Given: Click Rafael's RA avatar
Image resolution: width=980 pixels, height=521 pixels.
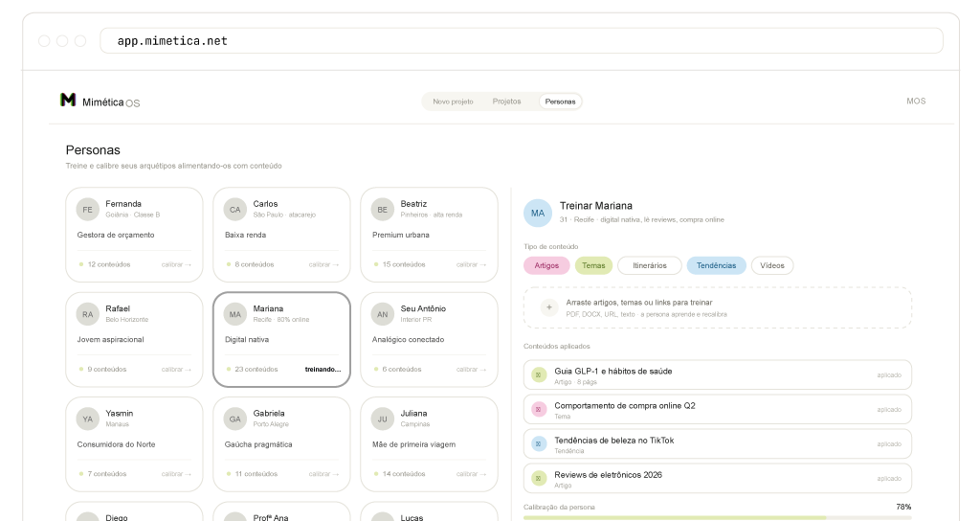Looking at the screenshot, I should (x=87, y=314).
